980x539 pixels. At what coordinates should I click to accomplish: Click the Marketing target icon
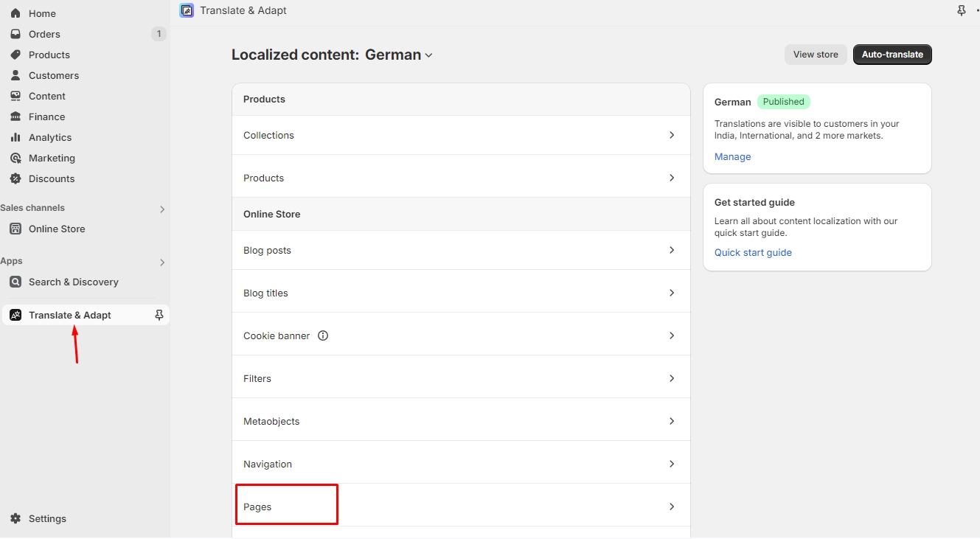[x=15, y=158]
